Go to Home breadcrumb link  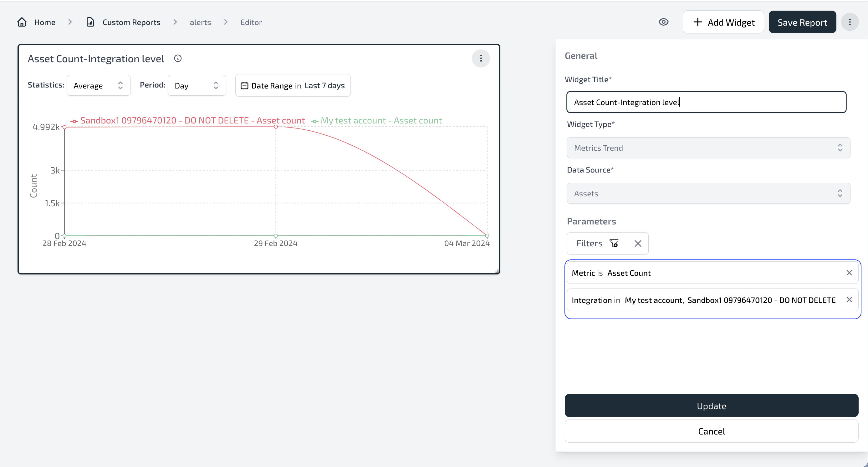[45, 22]
